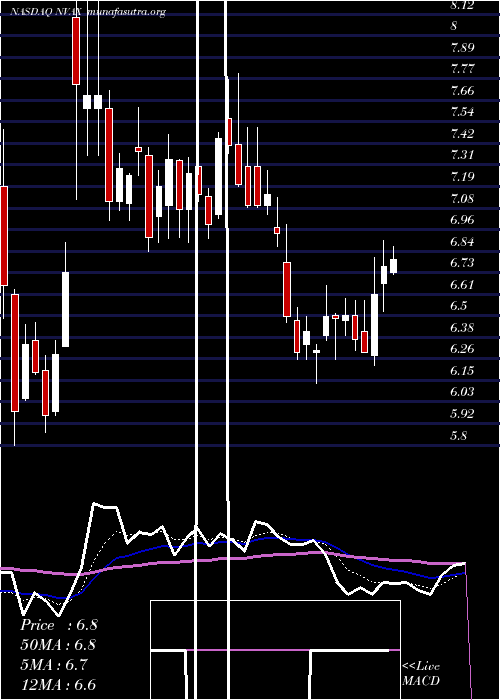Click the last white candlestick on the right
Viewport: 500px width, 700px height.
[x=393, y=266]
